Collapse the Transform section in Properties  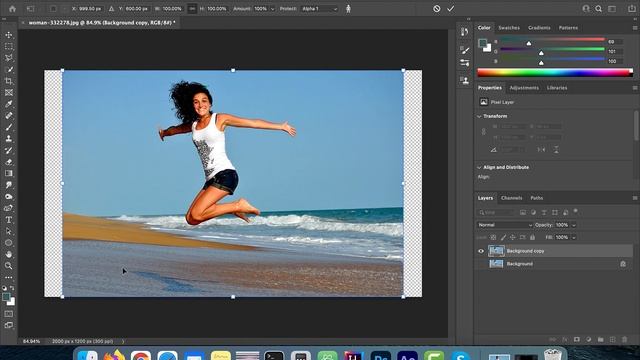[479, 116]
